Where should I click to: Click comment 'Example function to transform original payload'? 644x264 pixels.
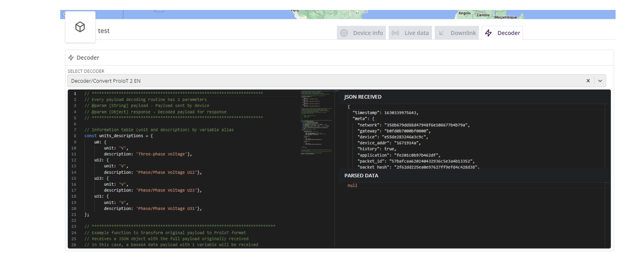[165, 233]
